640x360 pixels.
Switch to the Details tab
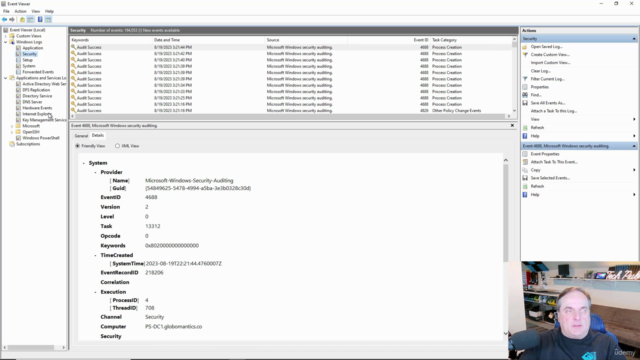coord(98,136)
